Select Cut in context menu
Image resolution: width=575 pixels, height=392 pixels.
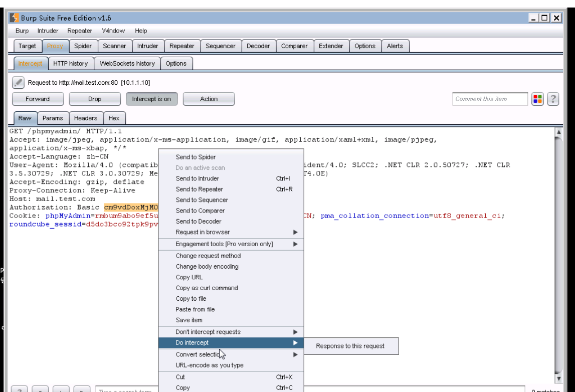click(231, 377)
